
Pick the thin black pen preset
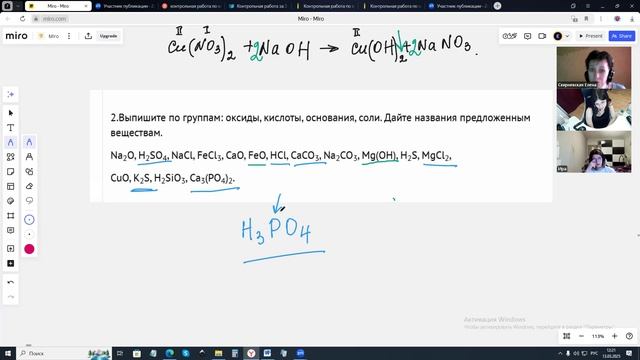click(x=29, y=234)
